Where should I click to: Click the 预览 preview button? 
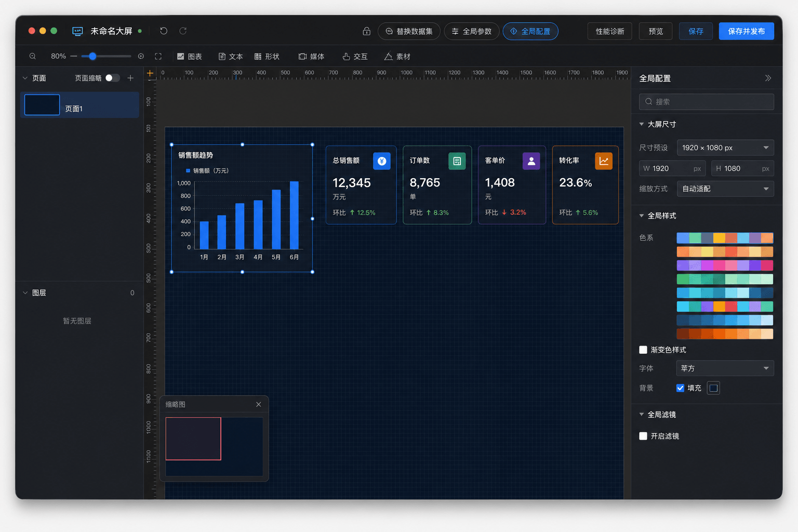point(656,31)
